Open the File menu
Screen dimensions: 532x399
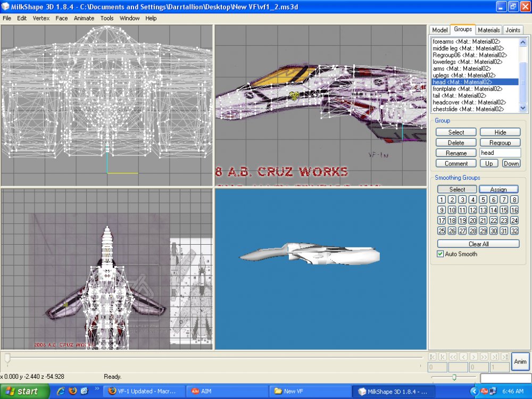pyautogui.click(x=7, y=18)
